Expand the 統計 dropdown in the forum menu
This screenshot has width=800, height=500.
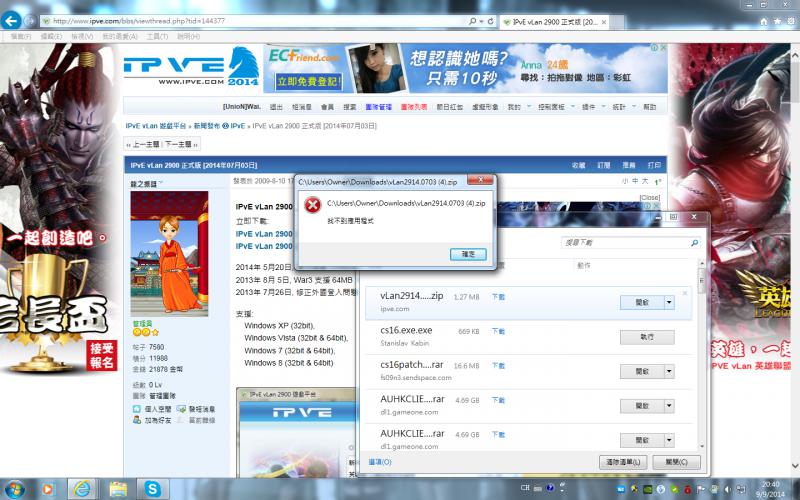pyautogui.click(x=634, y=107)
